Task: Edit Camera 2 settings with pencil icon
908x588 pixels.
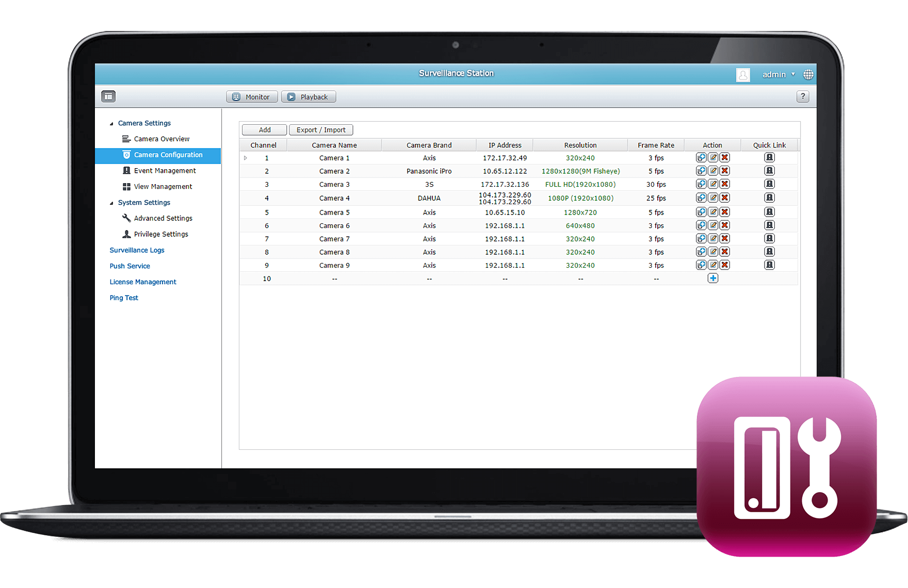Action: (713, 171)
